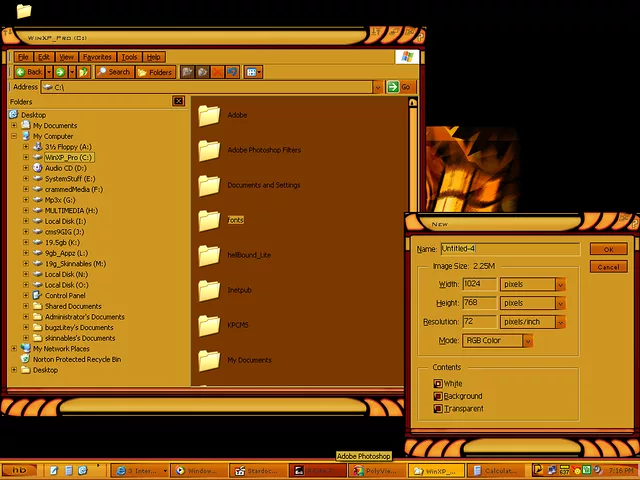This screenshot has width=640, height=480.
Task: Click the Width value field
Action: [x=480, y=284]
